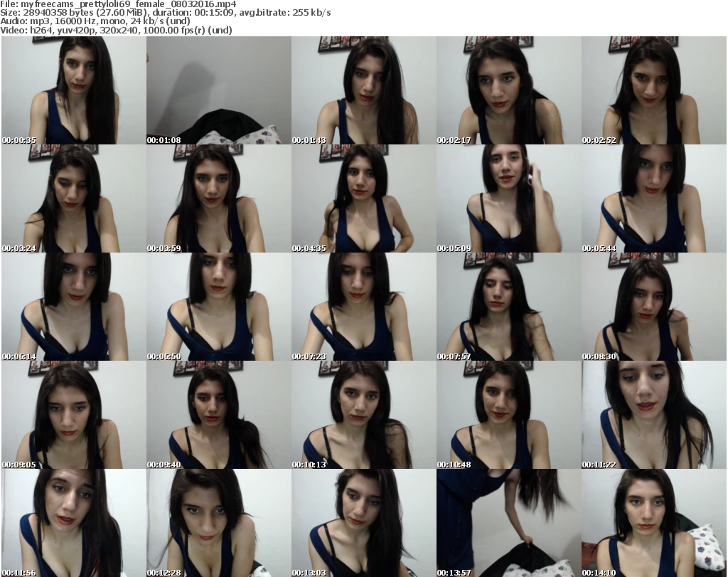The width and height of the screenshot is (728, 577).
Task: Open the 00:12:28 thumbnail
Action: (219, 523)
